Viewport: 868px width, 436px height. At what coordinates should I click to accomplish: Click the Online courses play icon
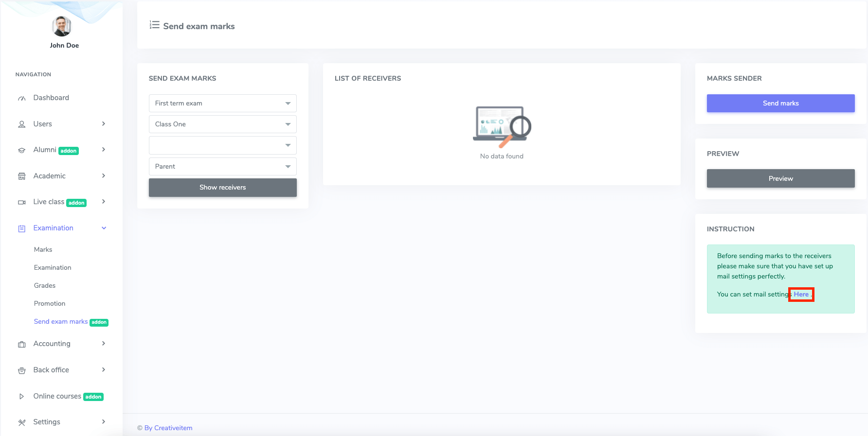point(22,397)
